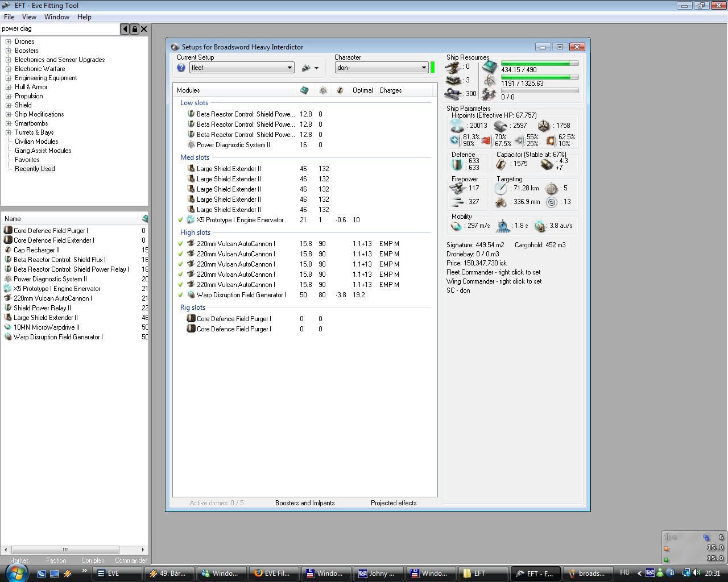Click the green character skill indicator bar
This screenshot has height=582, width=728.
point(433,68)
